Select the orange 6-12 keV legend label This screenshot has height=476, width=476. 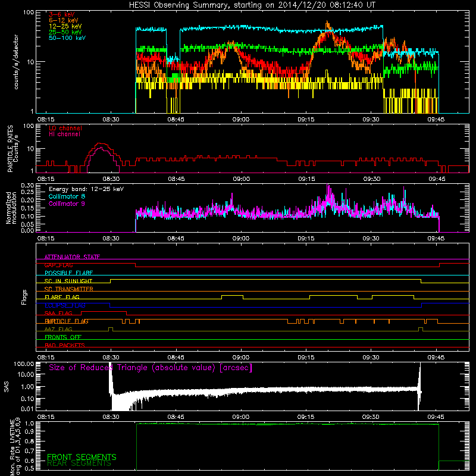(64, 20)
